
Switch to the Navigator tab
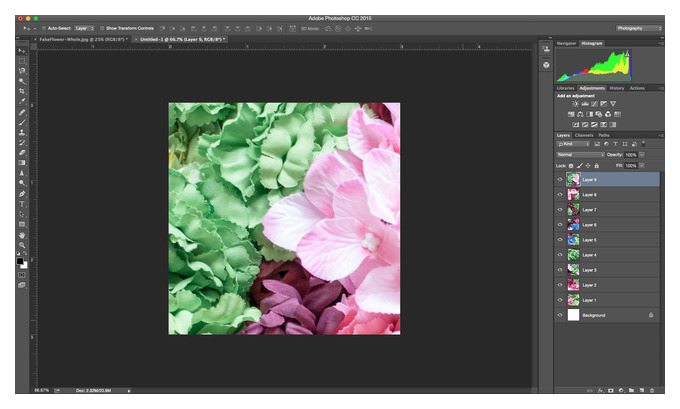(x=566, y=43)
